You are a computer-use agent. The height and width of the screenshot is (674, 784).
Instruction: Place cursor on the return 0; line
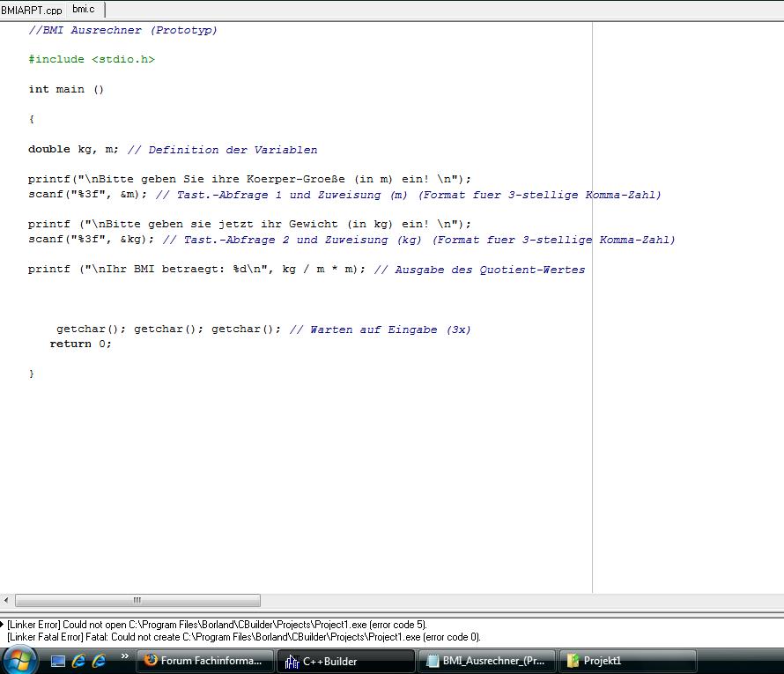(x=80, y=344)
